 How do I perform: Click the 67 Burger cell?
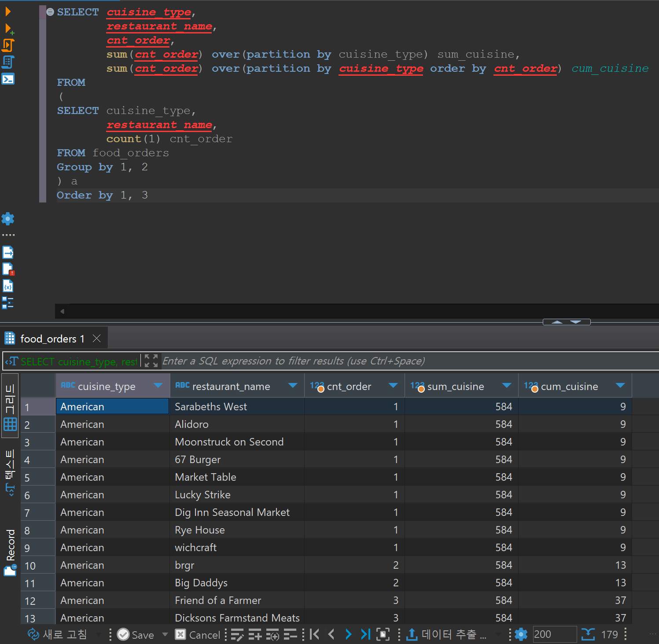coord(237,459)
